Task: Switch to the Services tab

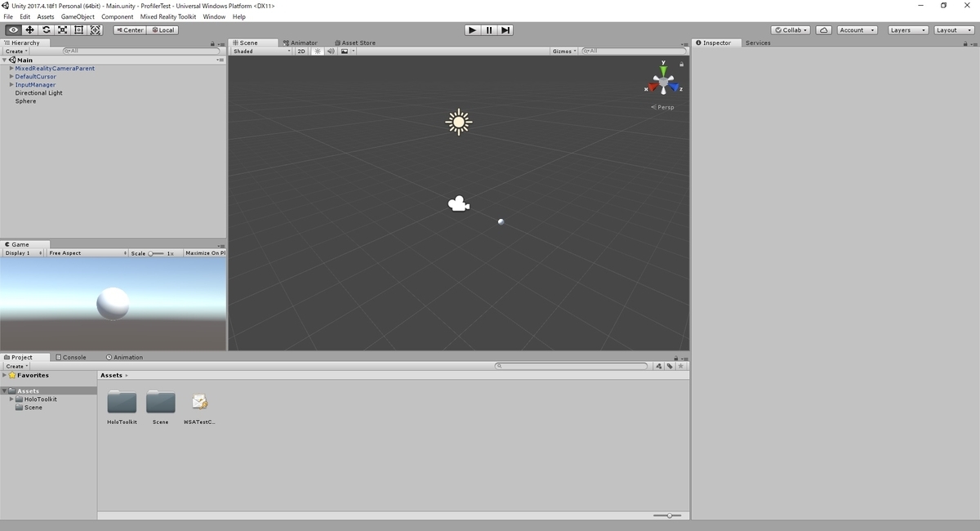Action: coord(758,42)
